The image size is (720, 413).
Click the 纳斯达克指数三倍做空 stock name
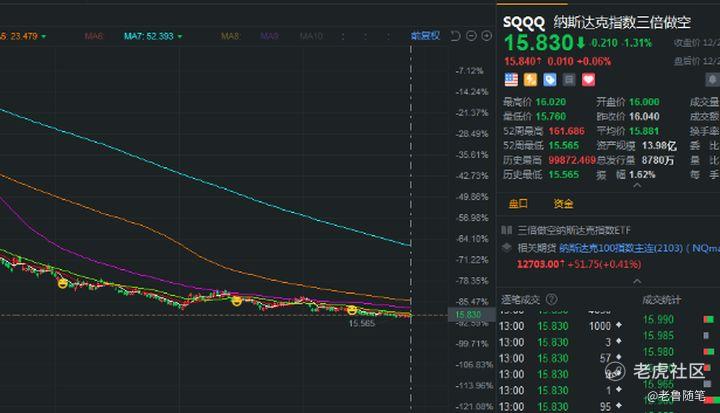(622, 22)
